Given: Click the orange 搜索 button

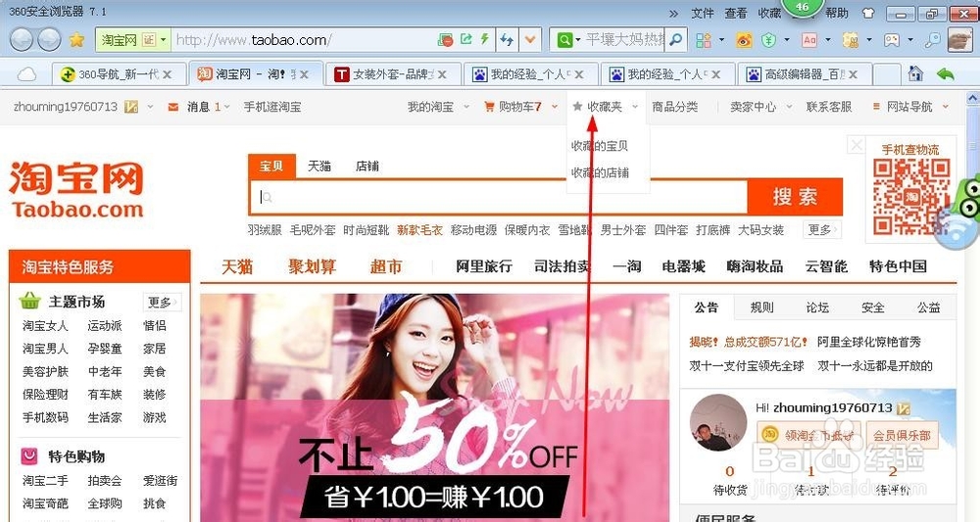Looking at the screenshot, I should 795,197.
